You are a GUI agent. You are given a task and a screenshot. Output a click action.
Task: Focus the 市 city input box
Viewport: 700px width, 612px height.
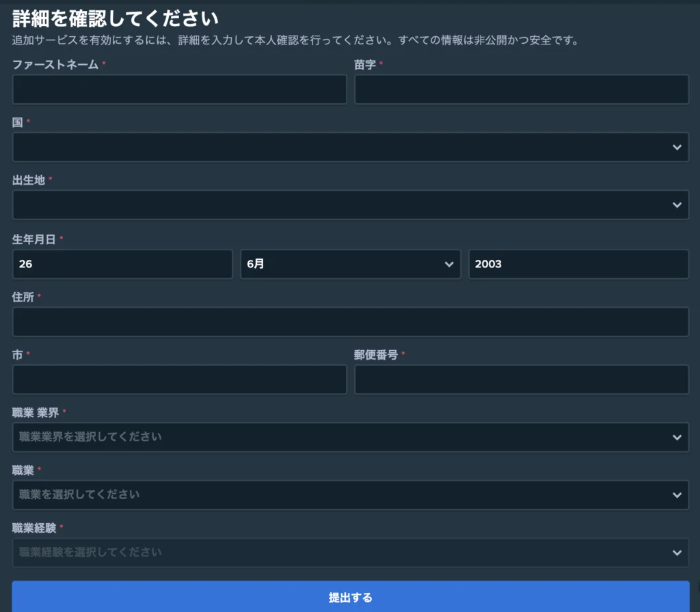tap(179, 380)
